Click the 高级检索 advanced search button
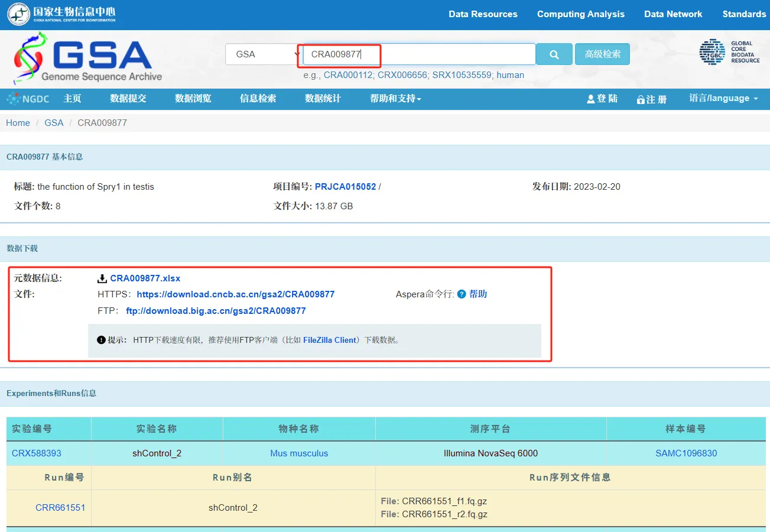The height and width of the screenshot is (532, 770). coord(602,54)
